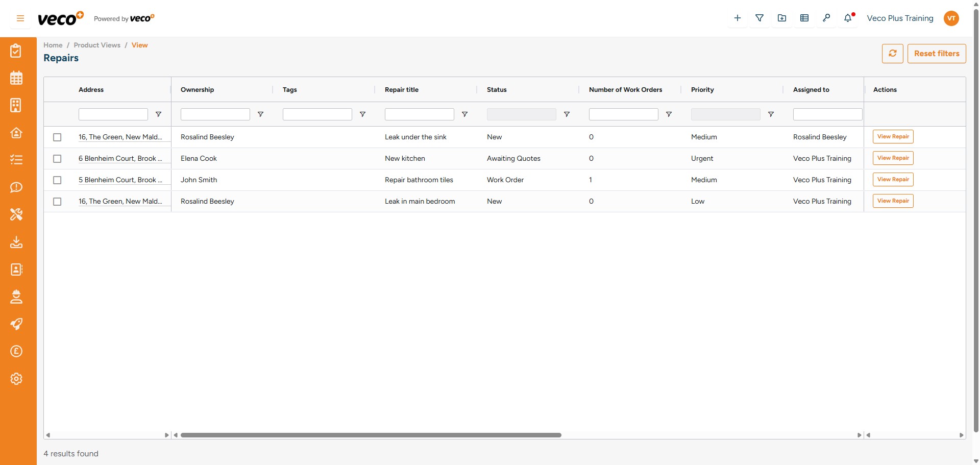
Task: Open the Repairs tools icon in sidebar
Action: pyautogui.click(x=17, y=214)
